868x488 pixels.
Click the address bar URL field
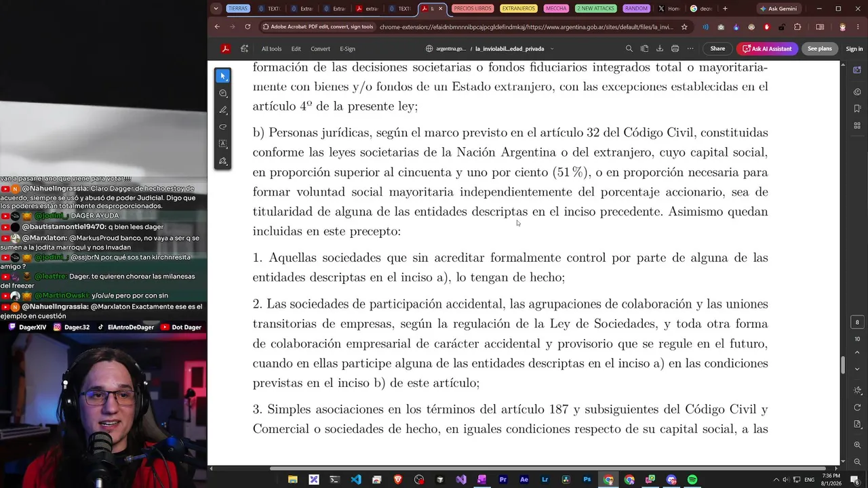click(526, 27)
